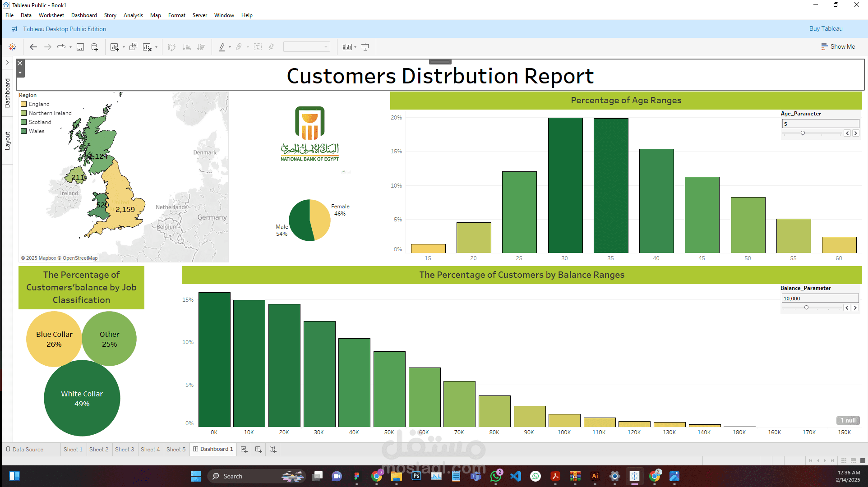The image size is (868, 487).
Task: Click the Replay Animation toolbar icon
Action: 61,46
